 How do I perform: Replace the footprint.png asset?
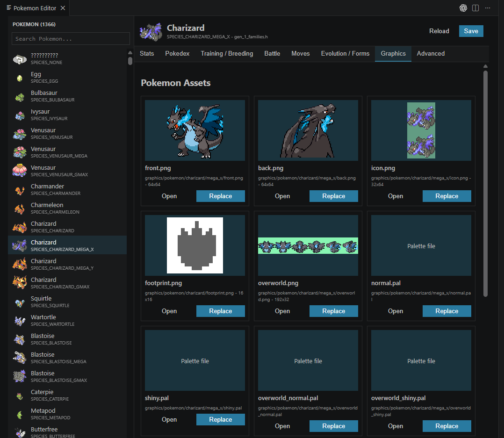221,311
